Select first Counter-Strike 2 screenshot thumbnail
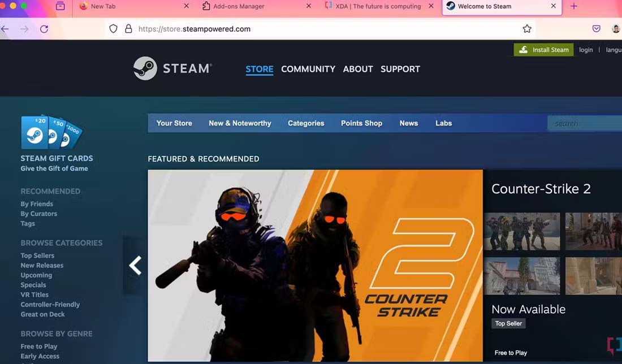 click(522, 231)
